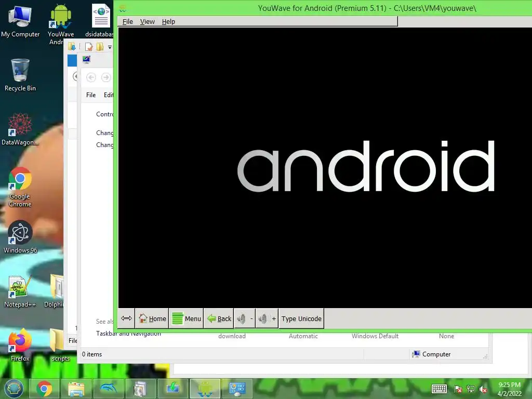Viewport: 532px width, 399px height.
Task: Open Dolphin emulator from the taskbar
Action: coord(108,389)
